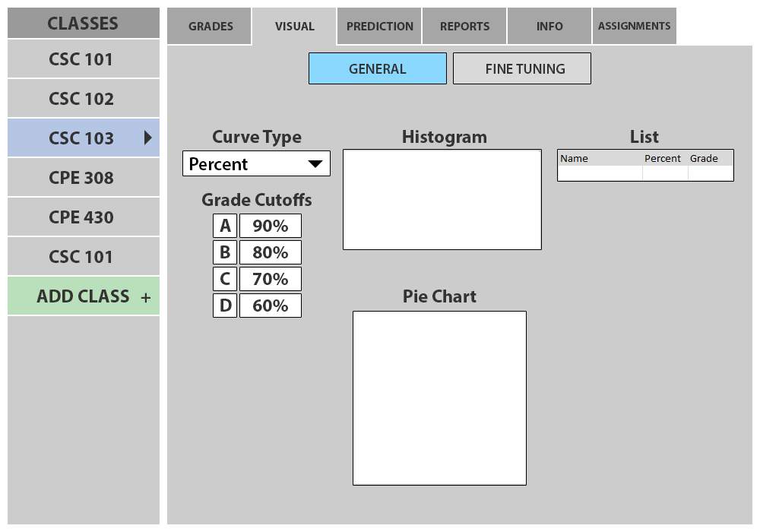Sort list by the Name column header

click(575, 159)
